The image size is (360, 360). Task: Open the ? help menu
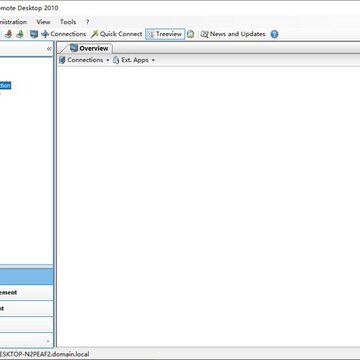[87, 22]
